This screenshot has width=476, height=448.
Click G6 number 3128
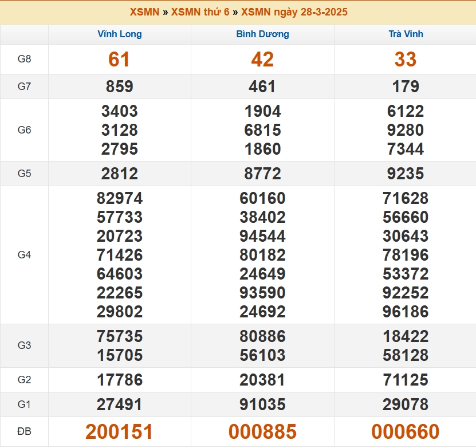tap(120, 130)
